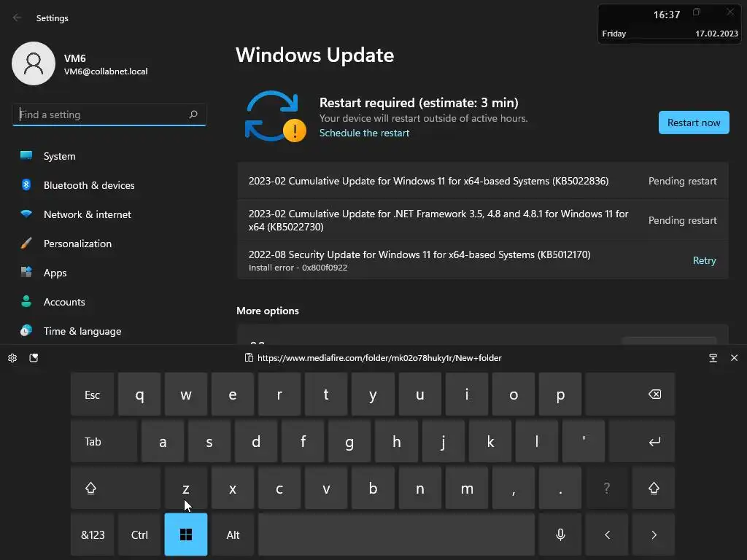Tap the left Shift key
Screen dimensions: 747x560
[116, 488]
